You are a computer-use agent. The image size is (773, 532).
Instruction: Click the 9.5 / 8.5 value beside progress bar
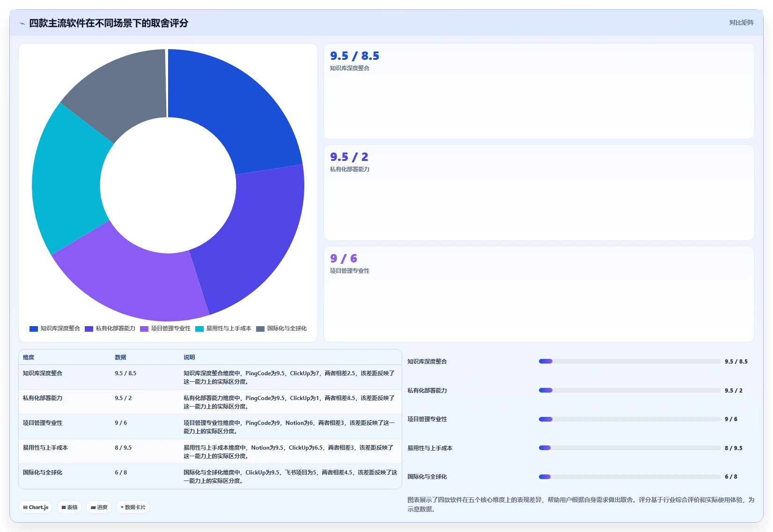pyautogui.click(x=736, y=362)
